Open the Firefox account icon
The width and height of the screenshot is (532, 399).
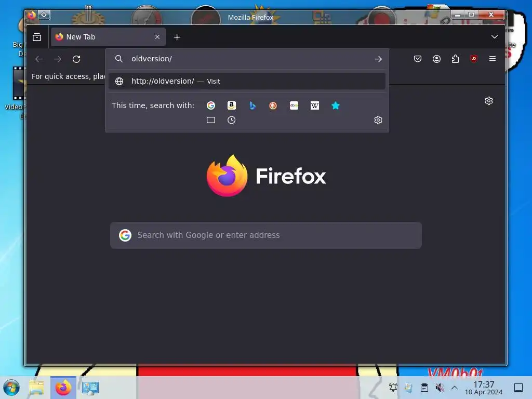click(x=436, y=59)
